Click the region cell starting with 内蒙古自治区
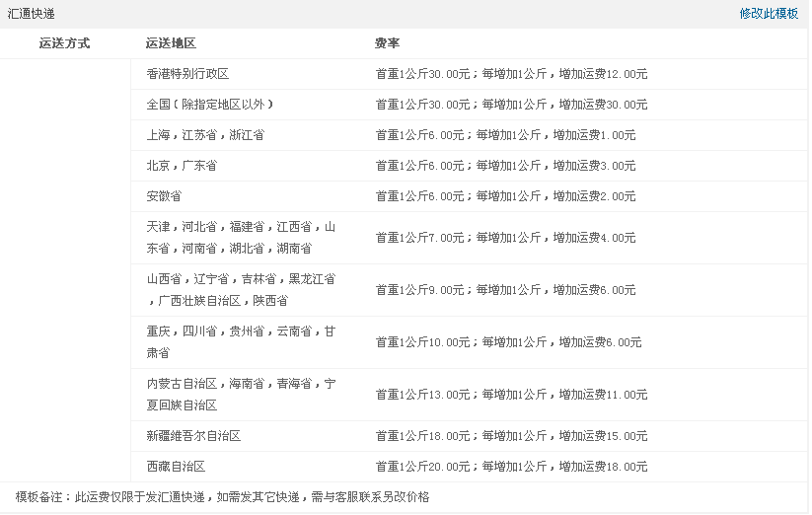This screenshot has height=515, width=812. [241, 395]
